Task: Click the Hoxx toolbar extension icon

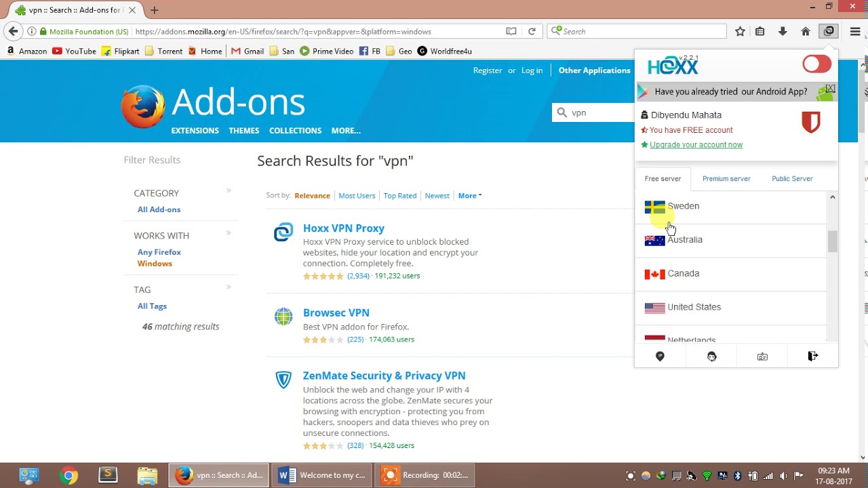Action: tap(829, 31)
